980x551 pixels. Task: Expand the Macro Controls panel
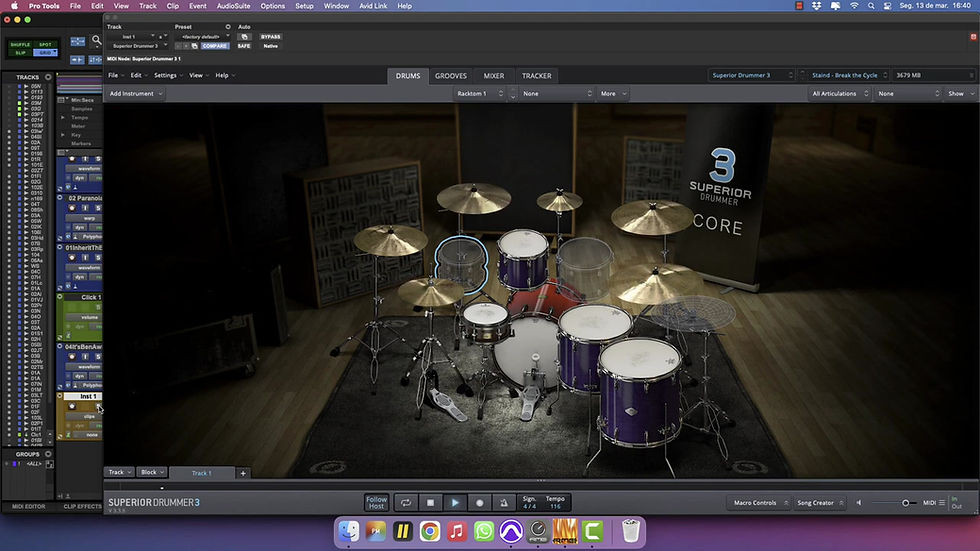pos(760,502)
